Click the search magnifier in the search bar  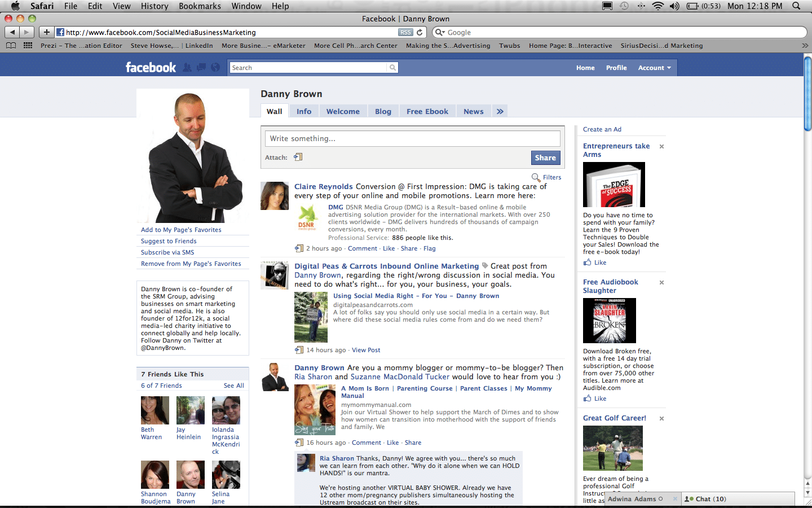tap(392, 67)
